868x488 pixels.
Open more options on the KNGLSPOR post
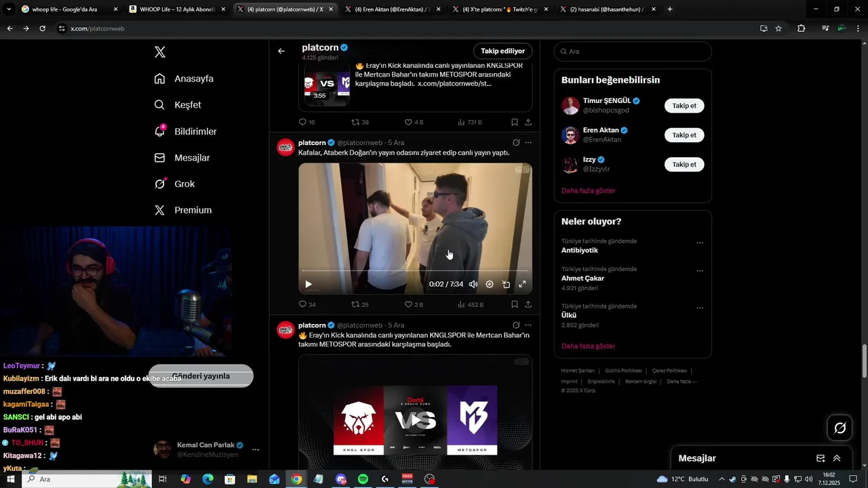pos(528,325)
